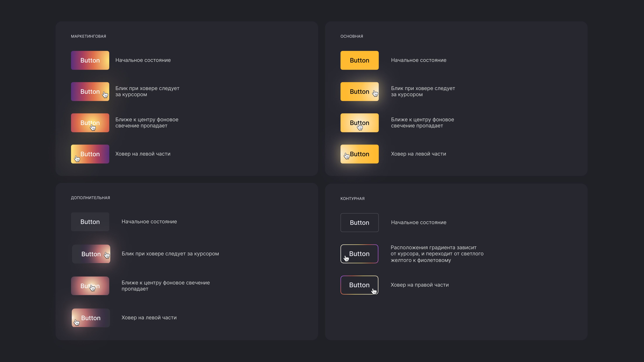Click solid yellow button in initial state

(359, 60)
